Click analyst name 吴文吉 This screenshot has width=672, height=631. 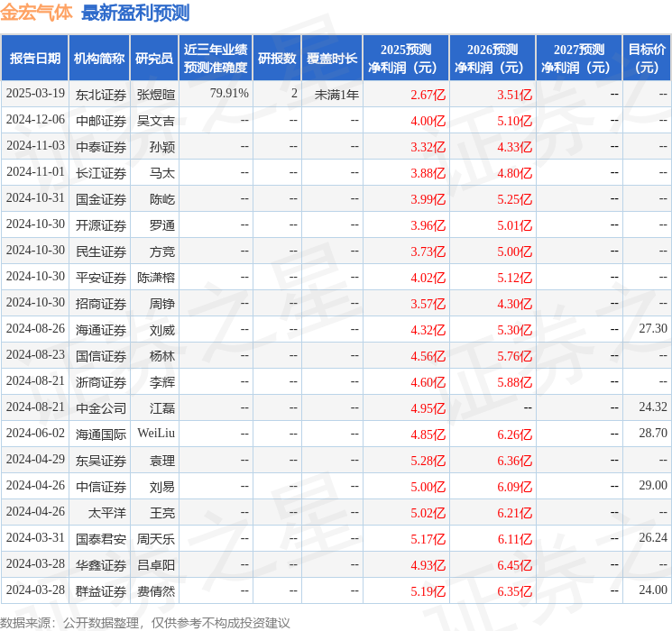155,121
